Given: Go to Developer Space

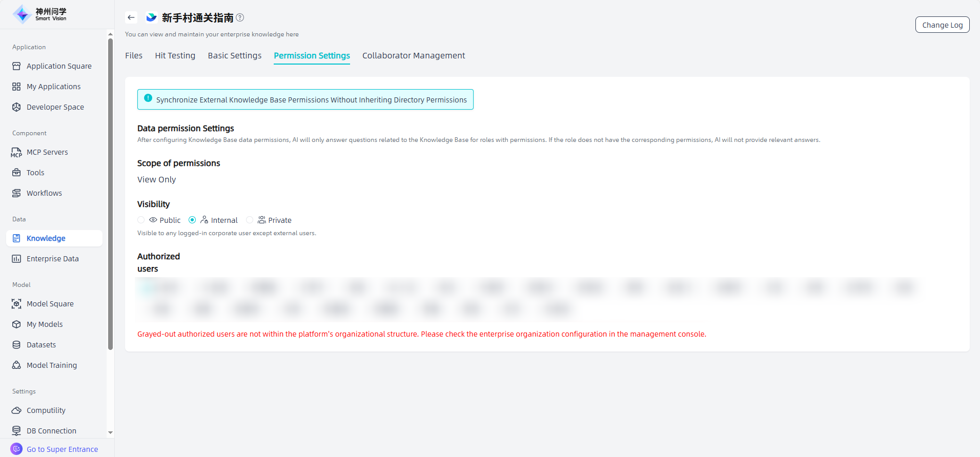Looking at the screenshot, I should pos(55,107).
